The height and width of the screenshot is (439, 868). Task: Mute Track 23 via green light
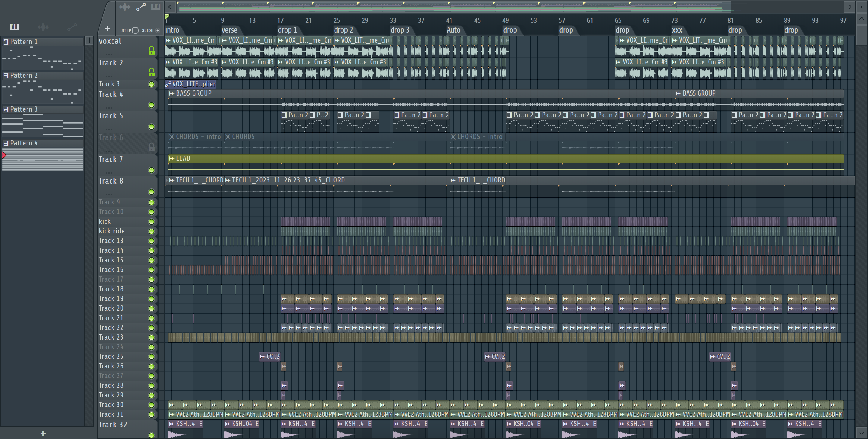coord(152,337)
